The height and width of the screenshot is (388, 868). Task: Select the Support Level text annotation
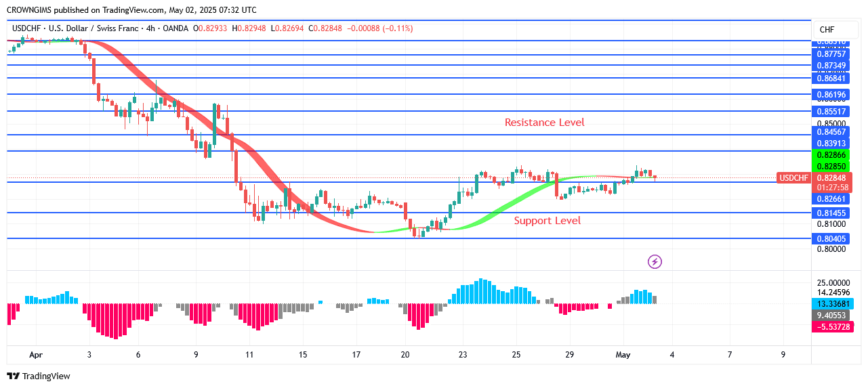coord(547,221)
